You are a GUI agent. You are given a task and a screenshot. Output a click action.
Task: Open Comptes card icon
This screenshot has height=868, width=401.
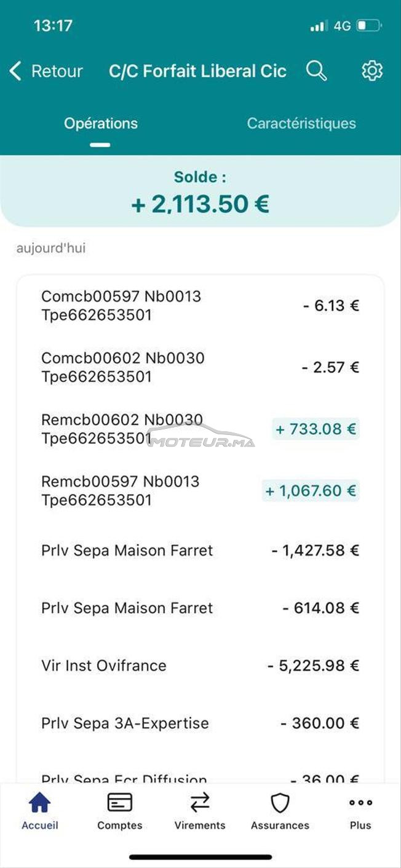tap(120, 802)
